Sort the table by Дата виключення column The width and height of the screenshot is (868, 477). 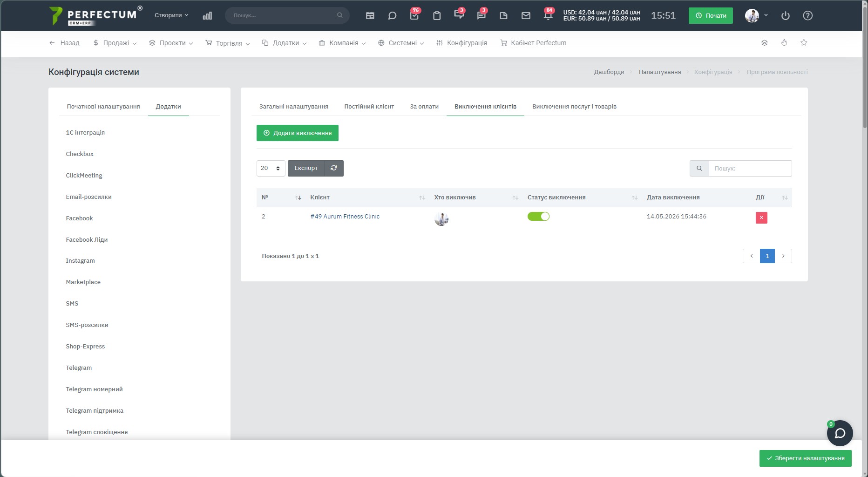click(673, 198)
